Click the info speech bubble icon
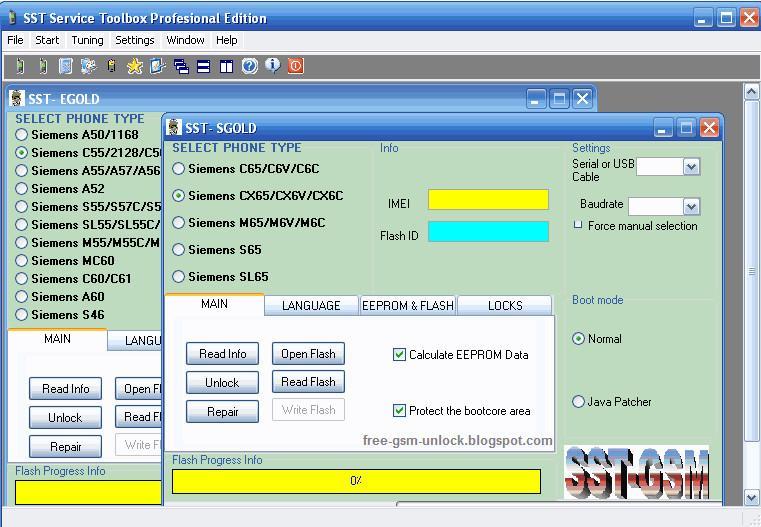The height and width of the screenshot is (527, 761). point(273,66)
